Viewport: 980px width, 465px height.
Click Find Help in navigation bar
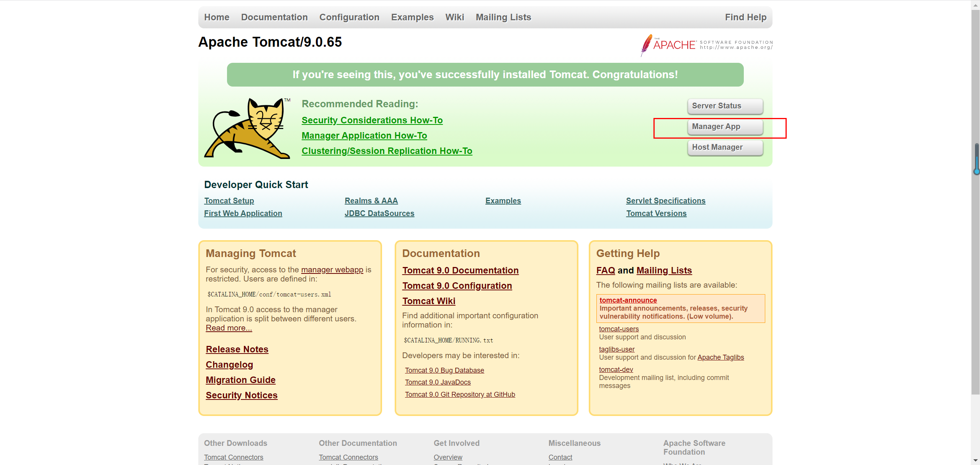click(745, 17)
